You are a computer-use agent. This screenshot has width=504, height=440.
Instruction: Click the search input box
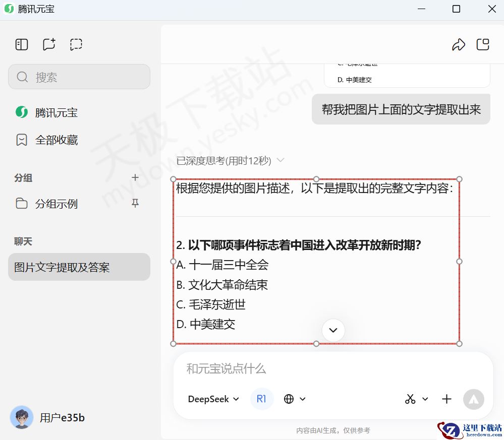tap(79, 77)
